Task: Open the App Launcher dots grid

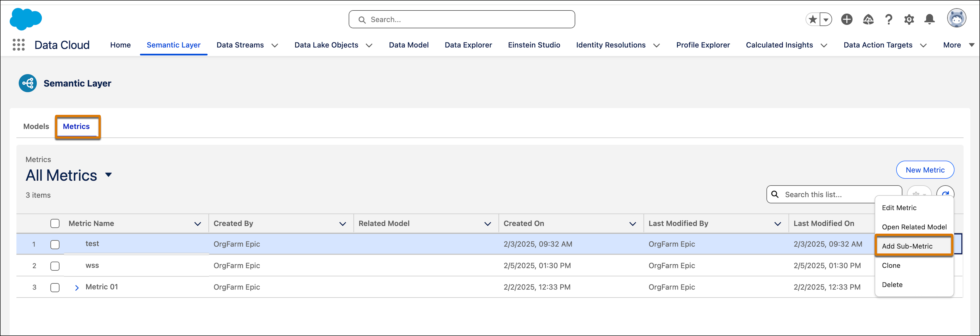Action: pyautogui.click(x=19, y=45)
